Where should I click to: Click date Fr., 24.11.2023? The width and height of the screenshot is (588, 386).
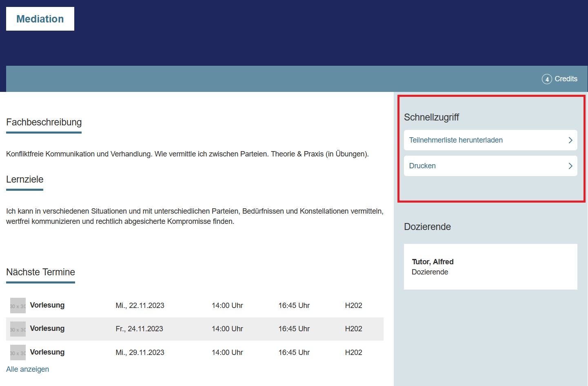[x=139, y=329]
